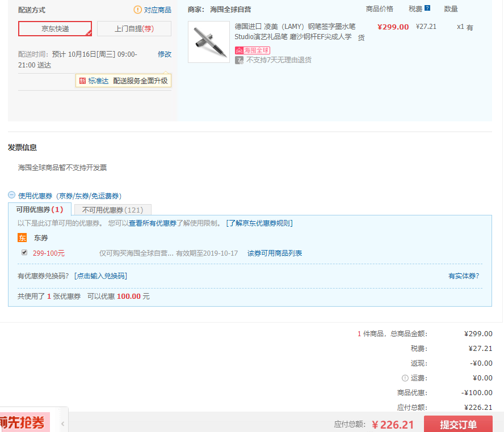This screenshot has height=432, width=504.
Task: Open the LAMY Studio pen product title
Action: pyautogui.click(x=295, y=31)
